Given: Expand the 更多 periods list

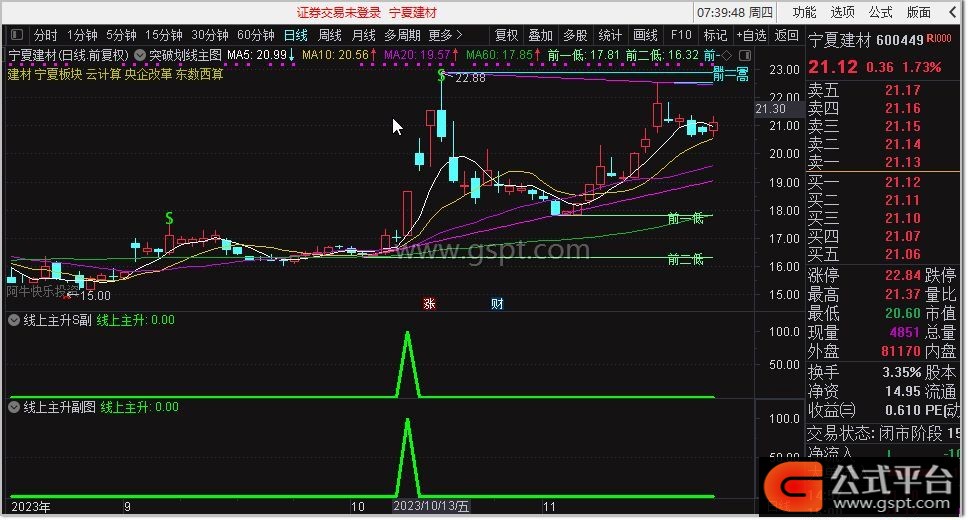Looking at the screenshot, I should tap(445, 35).
